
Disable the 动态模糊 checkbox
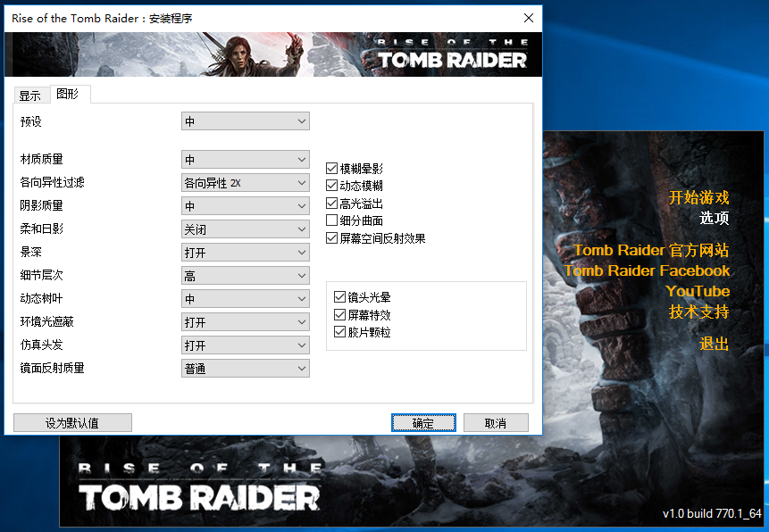[332, 186]
